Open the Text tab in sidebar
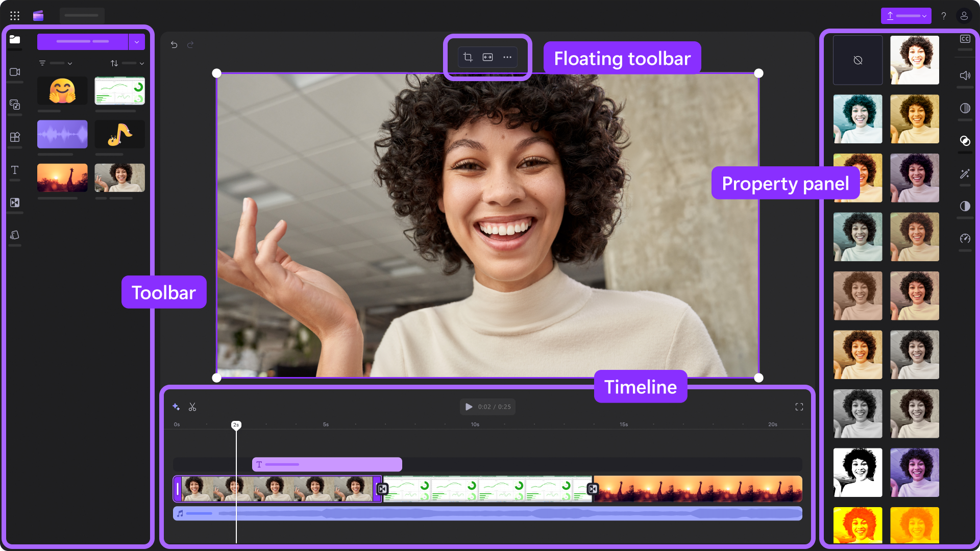The height and width of the screenshot is (551, 980). [x=15, y=170]
